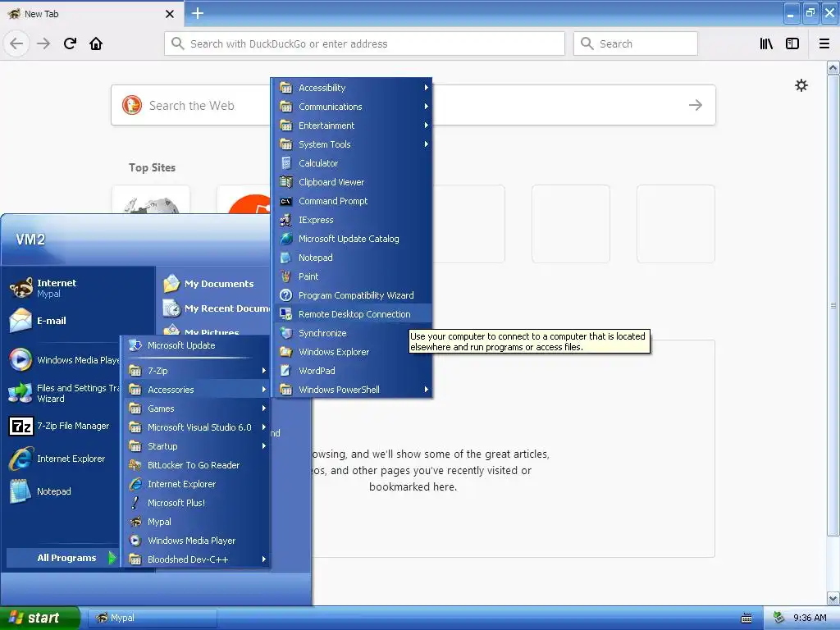Toggle the sidebar view icon
The image size is (840, 630).
(792, 43)
